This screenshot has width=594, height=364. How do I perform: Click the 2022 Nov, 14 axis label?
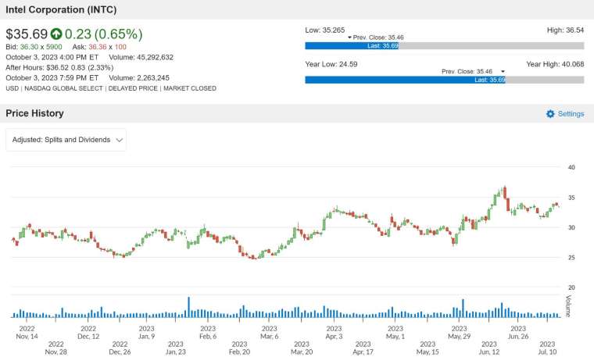pyautogui.click(x=27, y=332)
